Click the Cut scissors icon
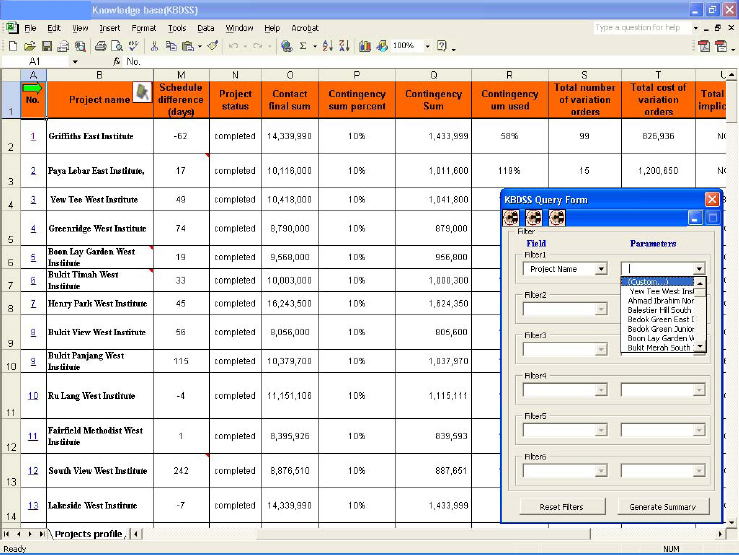 [154, 46]
